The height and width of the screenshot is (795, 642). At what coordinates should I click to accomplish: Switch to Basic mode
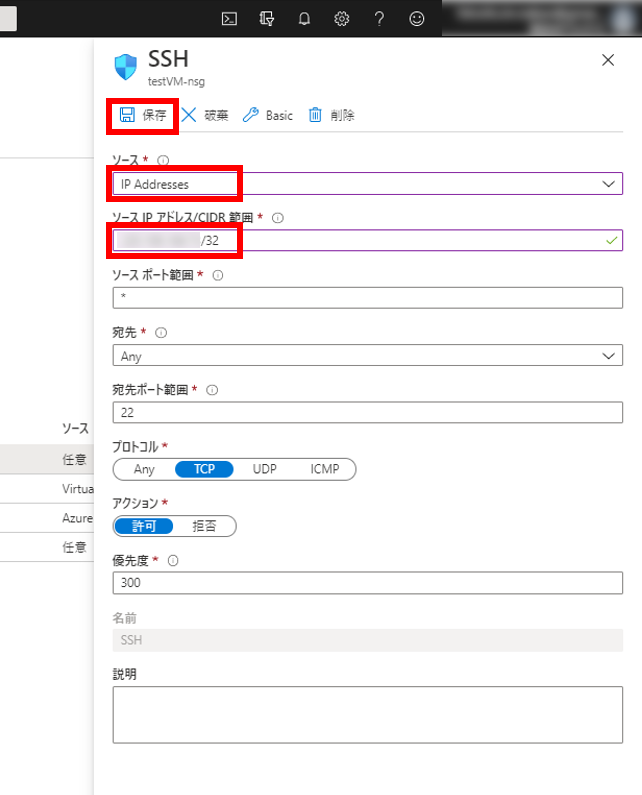pyautogui.click(x=268, y=115)
